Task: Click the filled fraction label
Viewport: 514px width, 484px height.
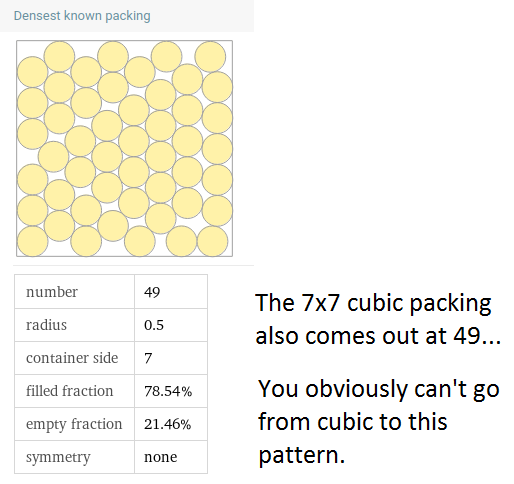Action: pos(69,391)
